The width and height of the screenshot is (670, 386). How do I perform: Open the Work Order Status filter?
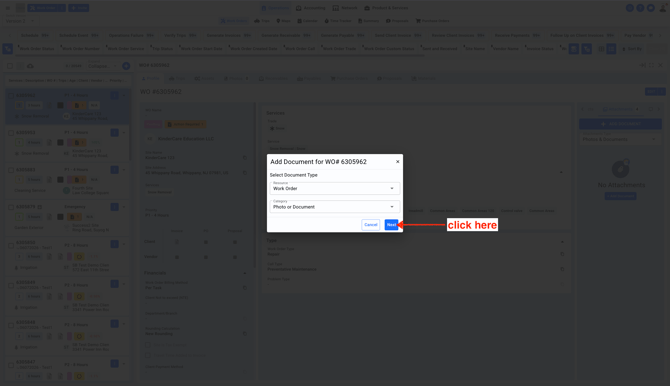click(36, 49)
